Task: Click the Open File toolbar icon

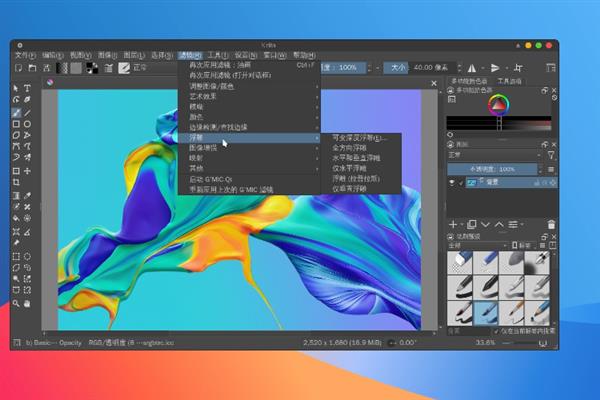Action: (32, 68)
